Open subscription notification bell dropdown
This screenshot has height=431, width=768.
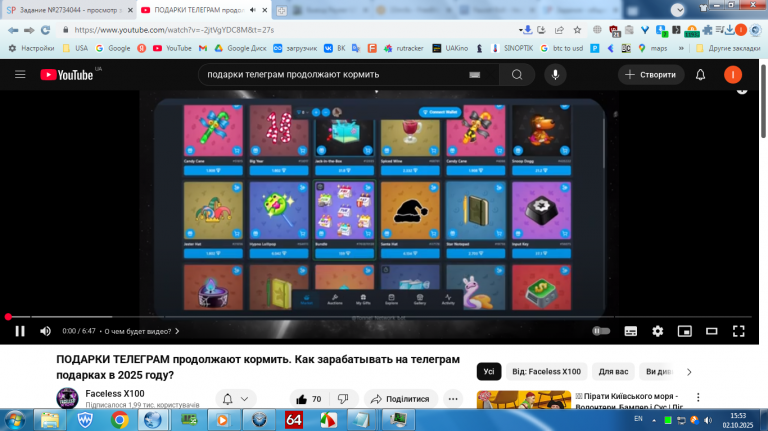pyautogui.click(x=236, y=399)
